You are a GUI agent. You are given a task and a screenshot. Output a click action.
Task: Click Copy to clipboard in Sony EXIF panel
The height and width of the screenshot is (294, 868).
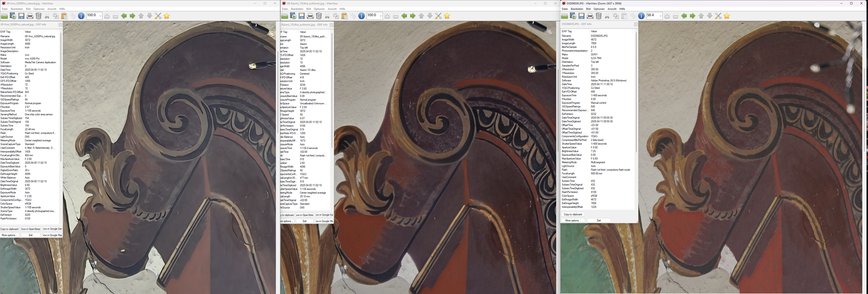click(573, 215)
